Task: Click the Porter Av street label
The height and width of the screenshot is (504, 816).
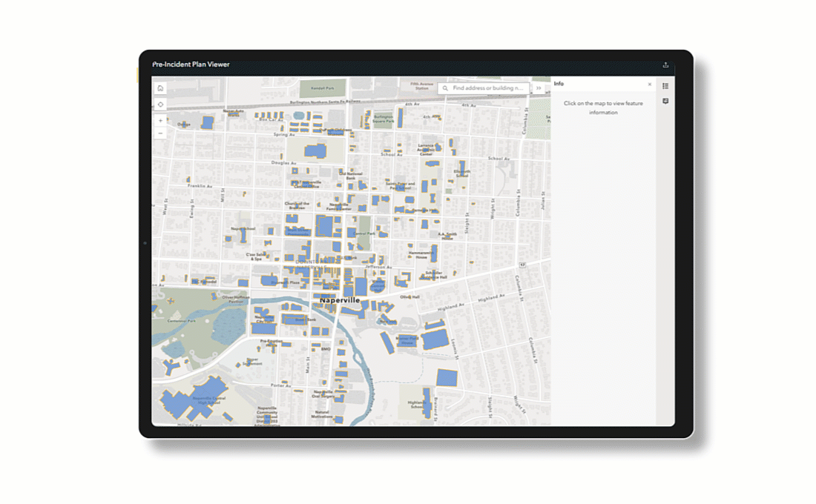Action: point(280,385)
